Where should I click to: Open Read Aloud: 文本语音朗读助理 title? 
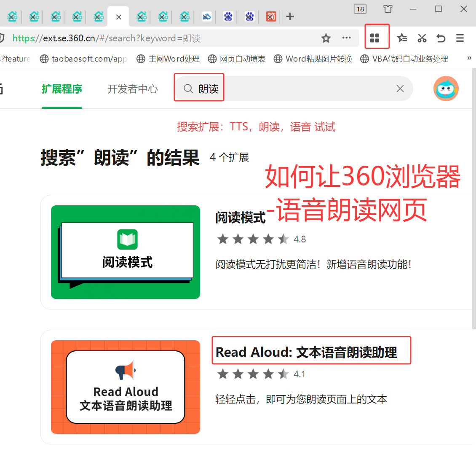(306, 352)
